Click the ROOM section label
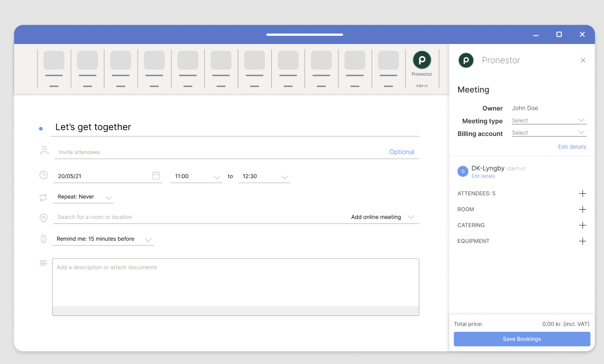Viewport: 604px width, 364px height. click(x=466, y=209)
